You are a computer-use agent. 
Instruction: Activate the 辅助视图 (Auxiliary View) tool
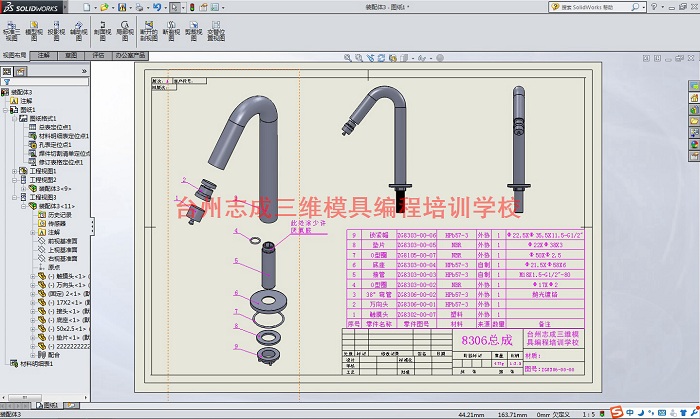pos(79,30)
